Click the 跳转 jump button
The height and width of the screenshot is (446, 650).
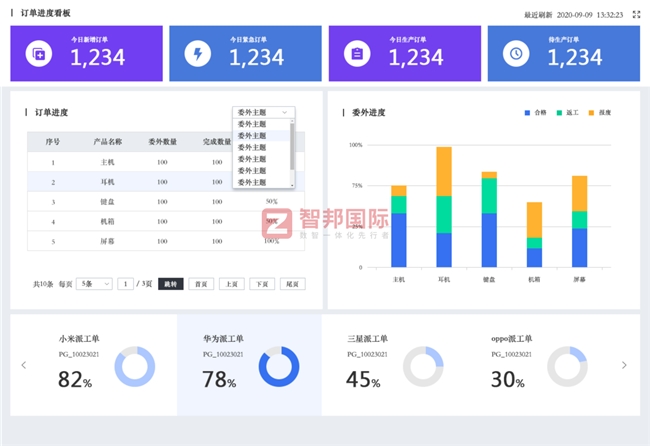(x=171, y=284)
